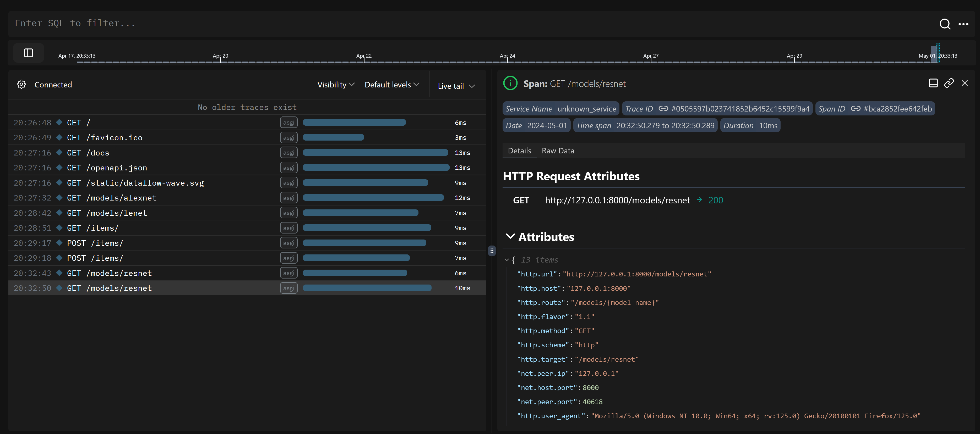This screenshot has height=434, width=980.
Task: Click the search magnifier icon
Action: click(x=945, y=24)
